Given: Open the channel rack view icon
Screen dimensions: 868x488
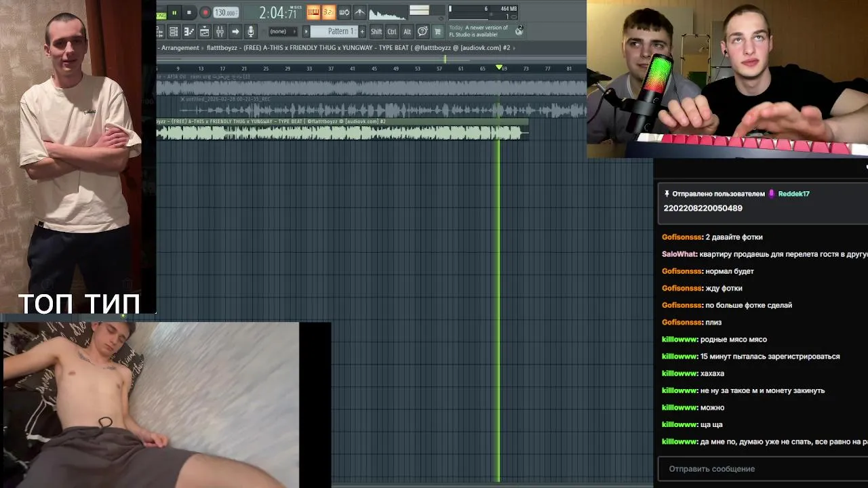Looking at the screenshot, I should [174, 31].
